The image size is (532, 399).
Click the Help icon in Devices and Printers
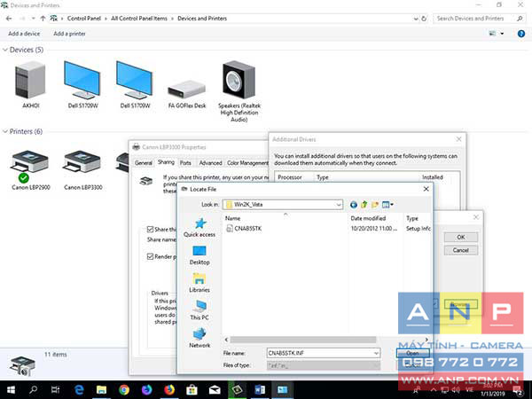[x=521, y=34]
